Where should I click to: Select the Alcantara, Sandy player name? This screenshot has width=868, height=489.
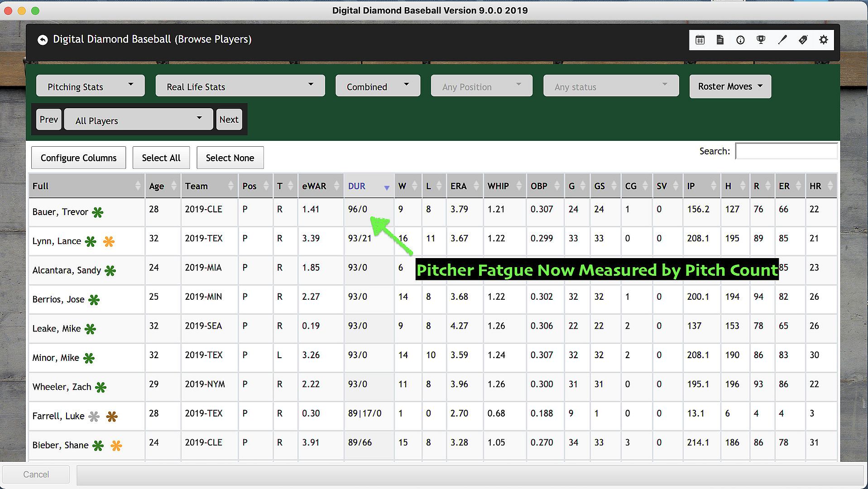[67, 270]
